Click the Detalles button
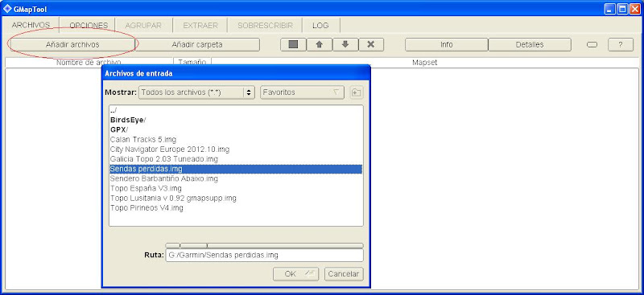This screenshot has width=644, height=295. point(530,45)
